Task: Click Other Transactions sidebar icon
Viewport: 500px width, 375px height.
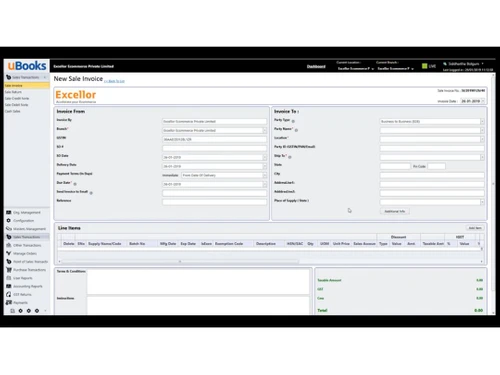Action: [x=9, y=245]
